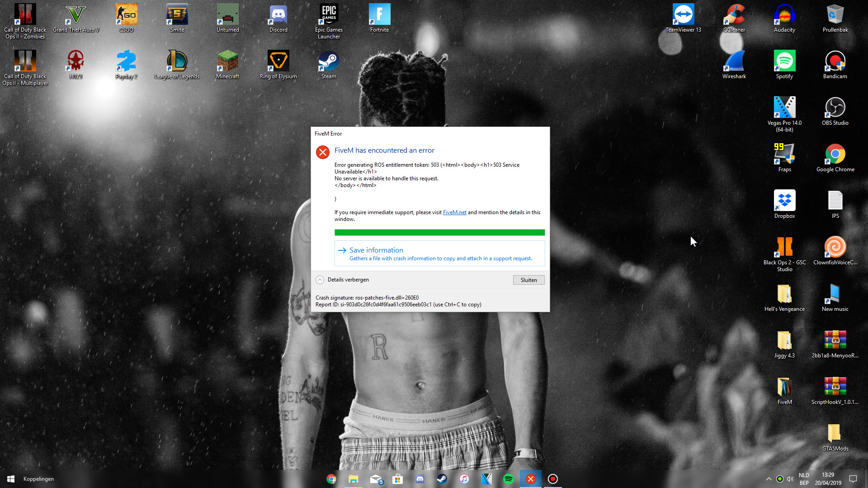Select the Dropbox desktop icon
The width and height of the screenshot is (868, 488).
click(785, 205)
